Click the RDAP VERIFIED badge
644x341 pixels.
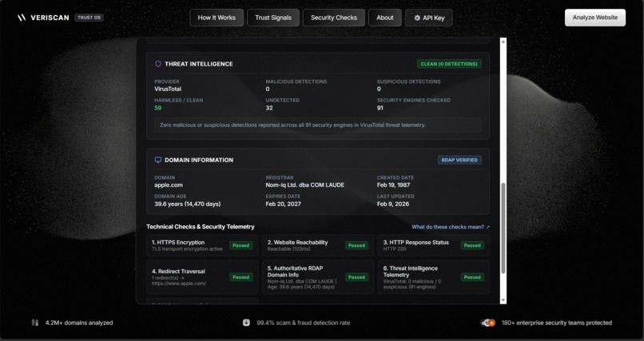(x=459, y=160)
